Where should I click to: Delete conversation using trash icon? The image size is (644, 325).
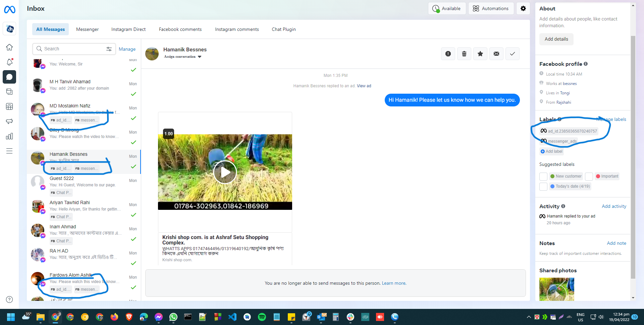pyautogui.click(x=464, y=54)
